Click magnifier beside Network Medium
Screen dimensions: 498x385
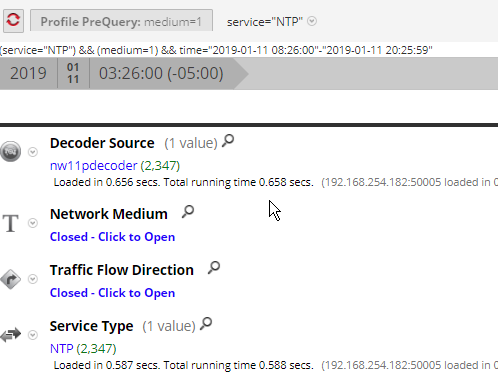tap(188, 212)
